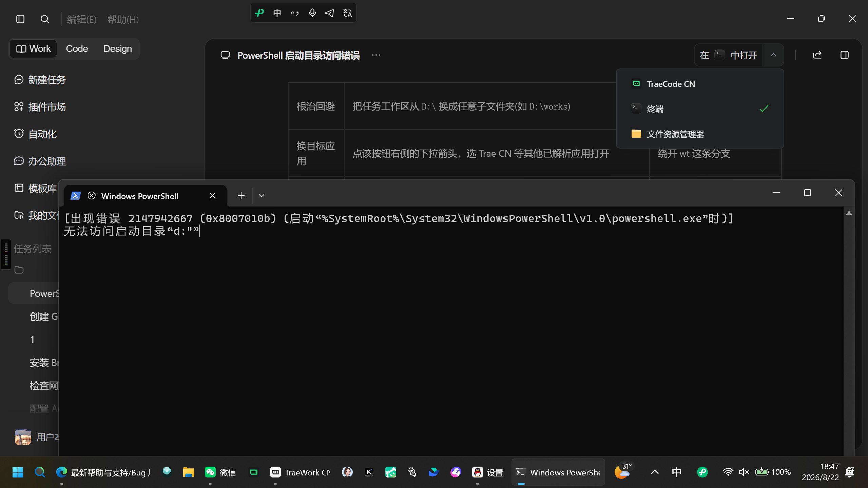868x488 pixels.
Task: Open the search magnifier in the title bar
Action: 45,19
